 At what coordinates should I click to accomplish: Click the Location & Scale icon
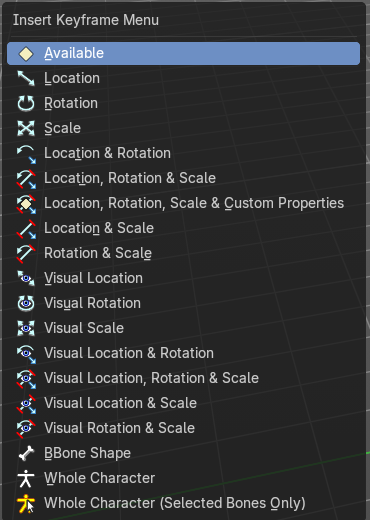[26, 229]
